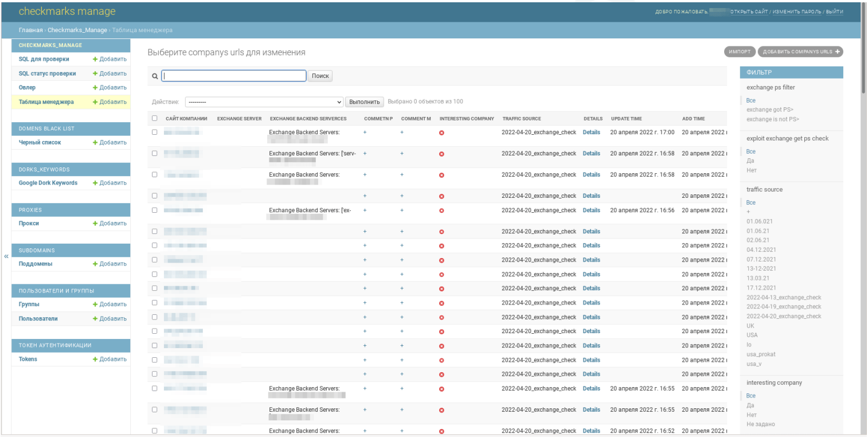Click Главная breadcrumb link

tap(30, 30)
